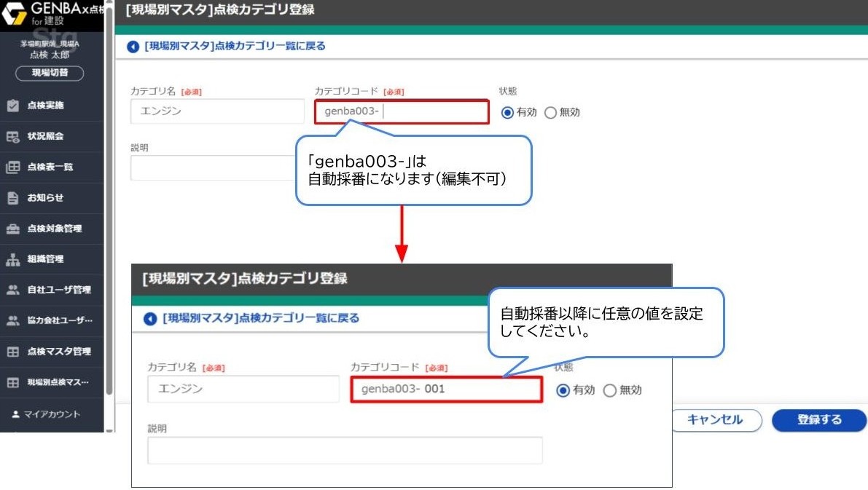Screen dimensions: 868x490
Task: Open 協力会社ユーザ menu item
Action: tap(59, 320)
